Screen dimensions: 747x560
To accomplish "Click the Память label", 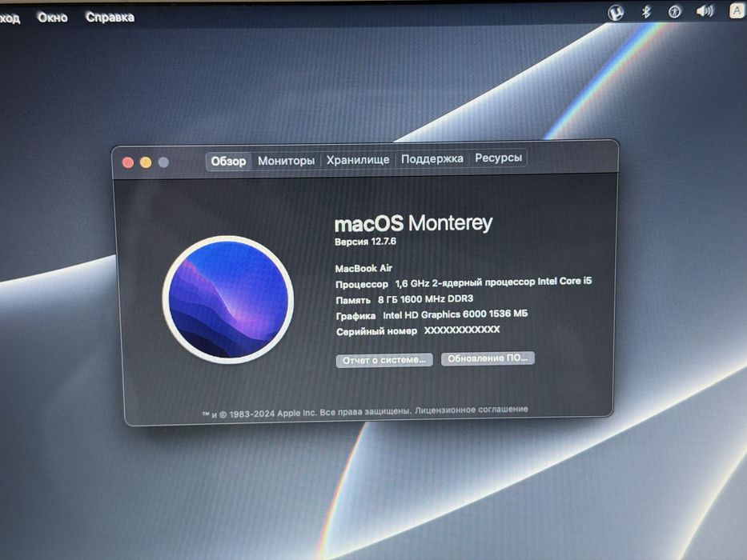I will [x=353, y=301].
